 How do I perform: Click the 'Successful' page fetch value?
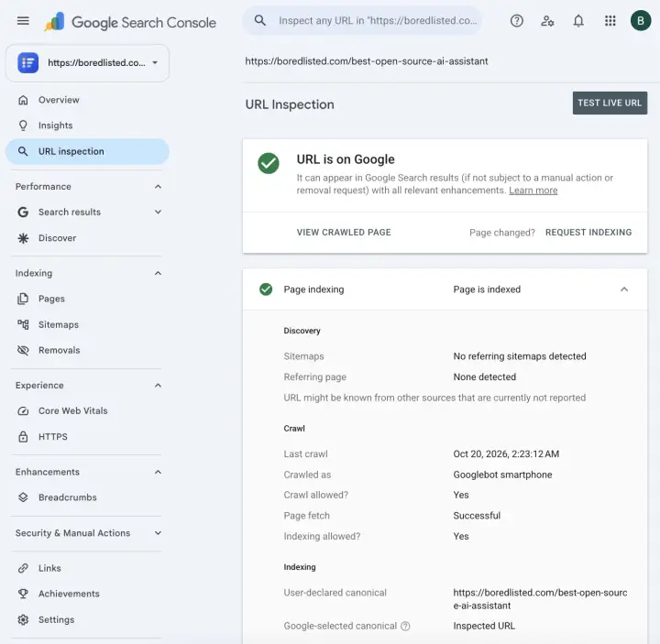pos(477,516)
